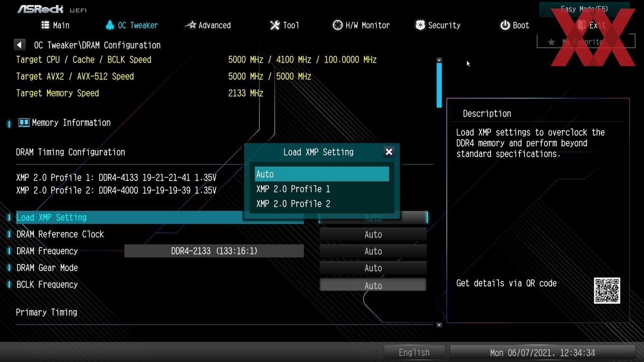Click the OC Tweaker\DRAM Configuration breadcrumb
This screenshot has height=362, width=644.
(x=97, y=45)
